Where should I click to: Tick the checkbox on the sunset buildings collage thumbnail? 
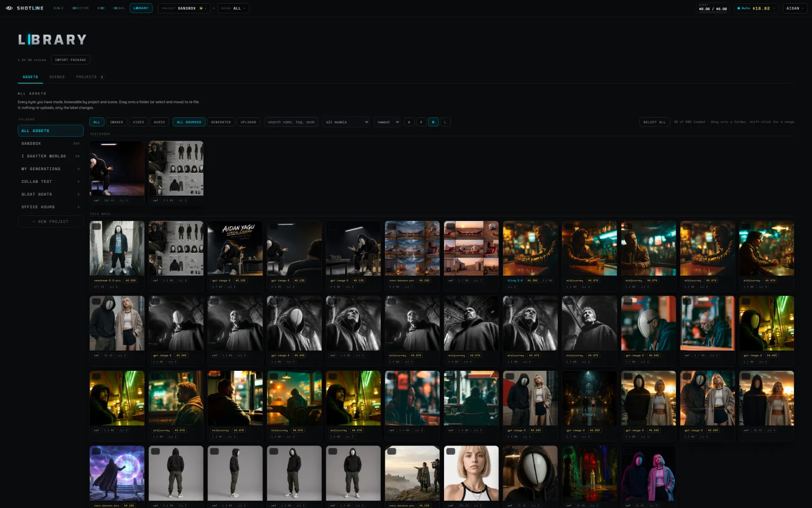click(451, 227)
